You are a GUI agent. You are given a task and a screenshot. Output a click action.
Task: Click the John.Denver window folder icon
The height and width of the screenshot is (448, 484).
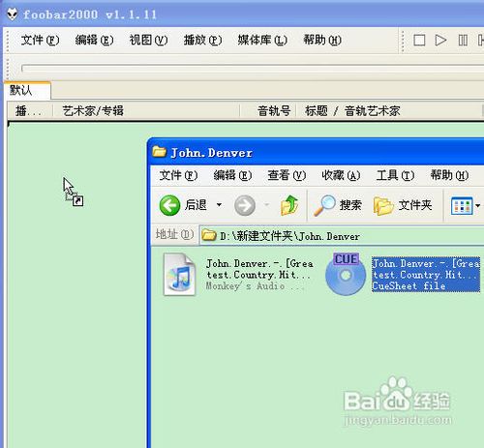pos(159,152)
